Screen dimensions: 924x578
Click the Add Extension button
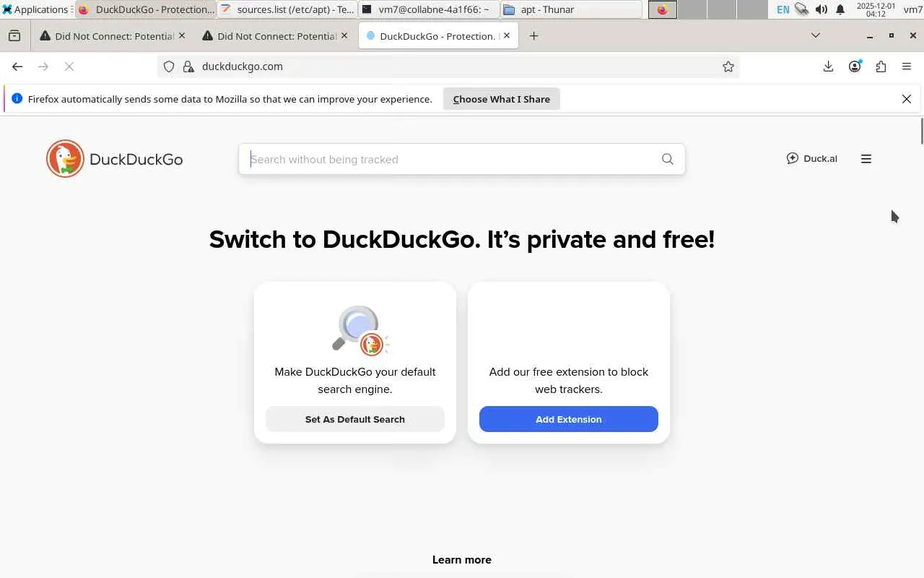(569, 419)
